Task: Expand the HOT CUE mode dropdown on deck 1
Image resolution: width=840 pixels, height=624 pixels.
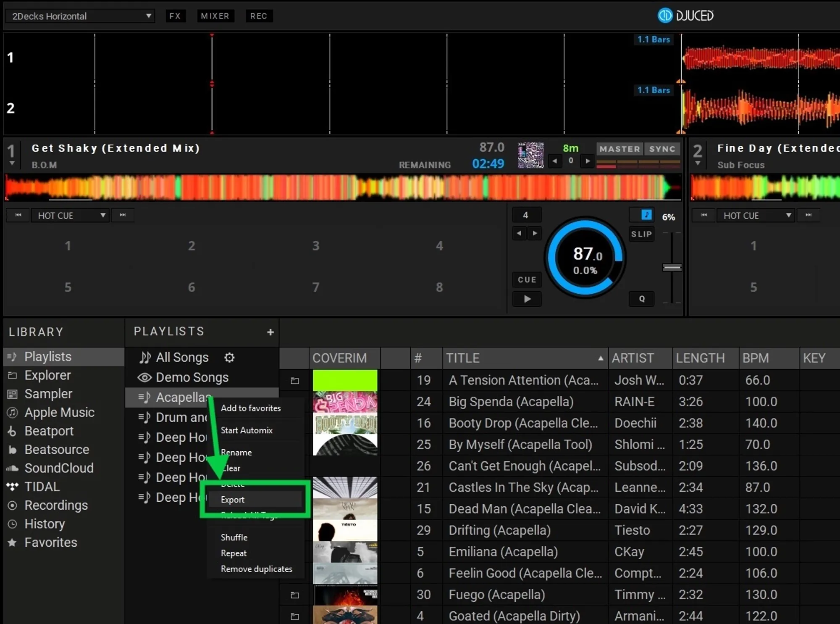Action: 70,216
